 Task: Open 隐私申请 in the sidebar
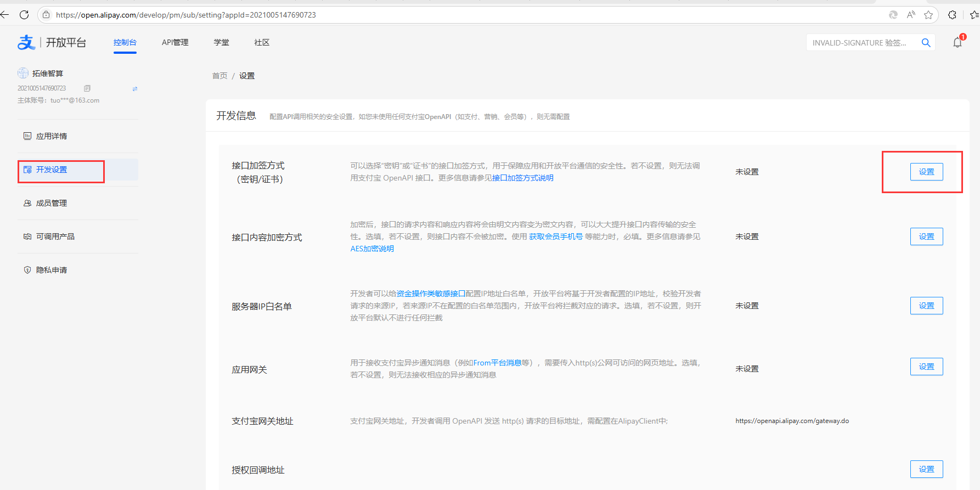[78, 270]
